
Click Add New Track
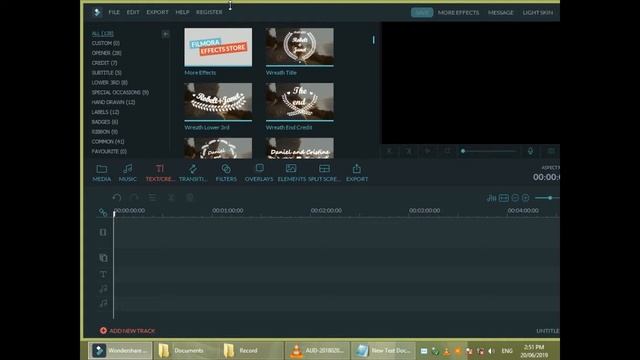(127, 331)
